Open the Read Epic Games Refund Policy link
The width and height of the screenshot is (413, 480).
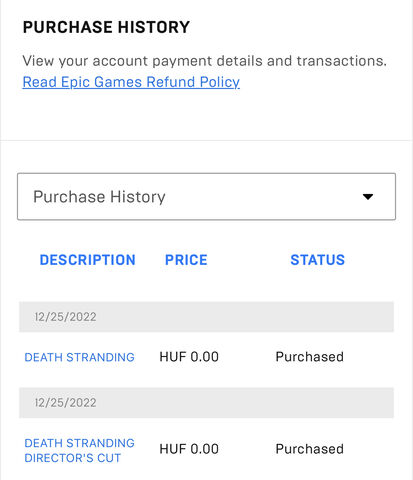[x=131, y=82]
